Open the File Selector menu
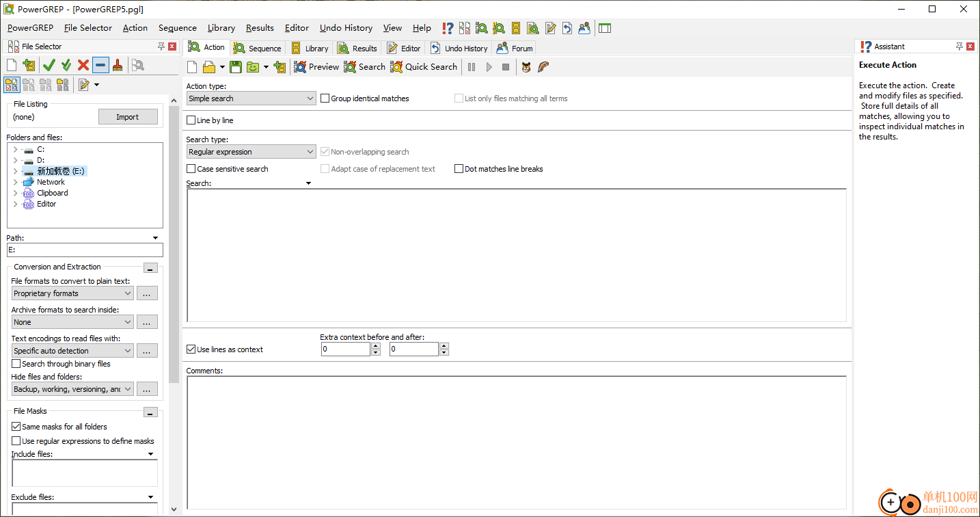Screen dimensions: 980x517 88,28
